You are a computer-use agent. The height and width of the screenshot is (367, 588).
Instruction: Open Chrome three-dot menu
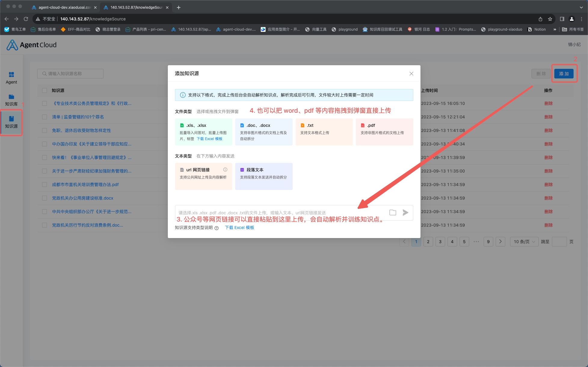pos(581,19)
